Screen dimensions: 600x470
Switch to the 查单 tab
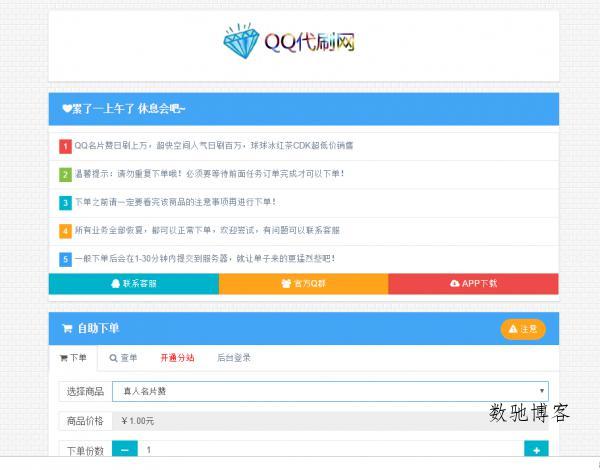click(x=123, y=358)
